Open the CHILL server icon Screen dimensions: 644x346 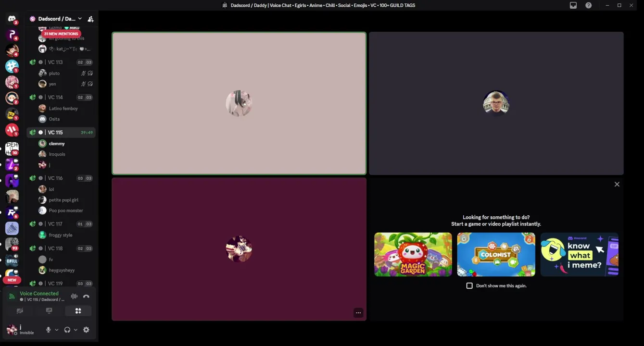click(x=12, y=260)
